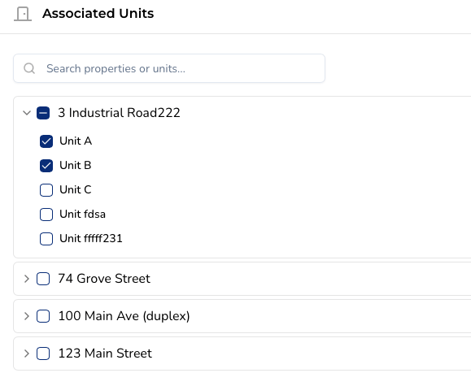Viewport: 471px width, 373px height.
Task: Click the Associated Units heading
Action: point(98,14)
